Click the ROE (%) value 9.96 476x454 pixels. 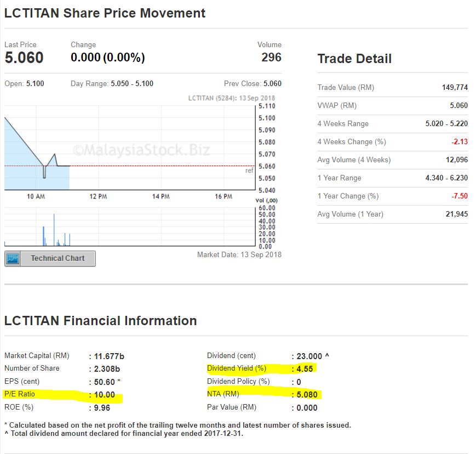point(102,408)
